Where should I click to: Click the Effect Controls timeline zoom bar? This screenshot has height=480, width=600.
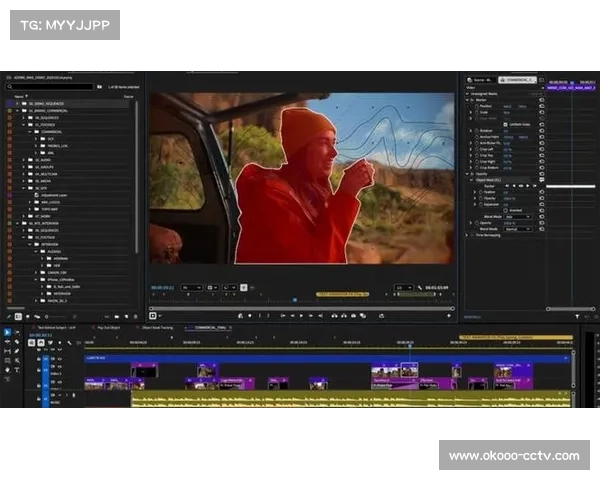pyautogui.click(x=571, y=309)
